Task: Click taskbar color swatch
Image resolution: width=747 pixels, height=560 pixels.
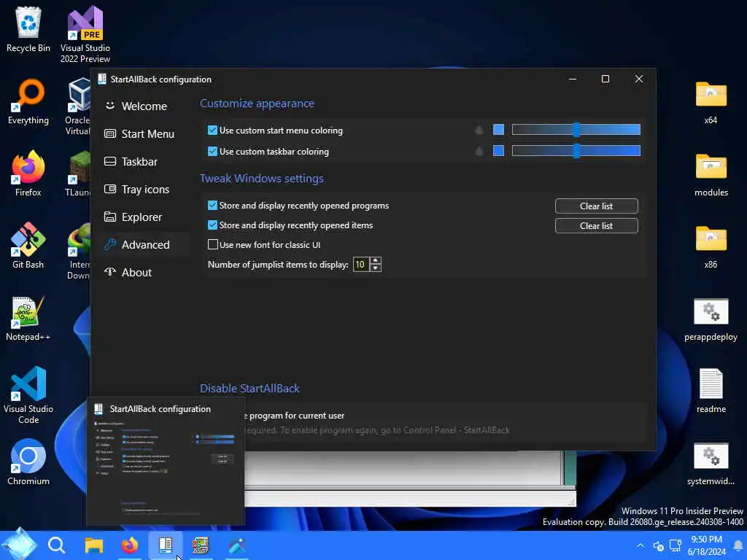Action: pyautogui.click(x=498, y=151)
